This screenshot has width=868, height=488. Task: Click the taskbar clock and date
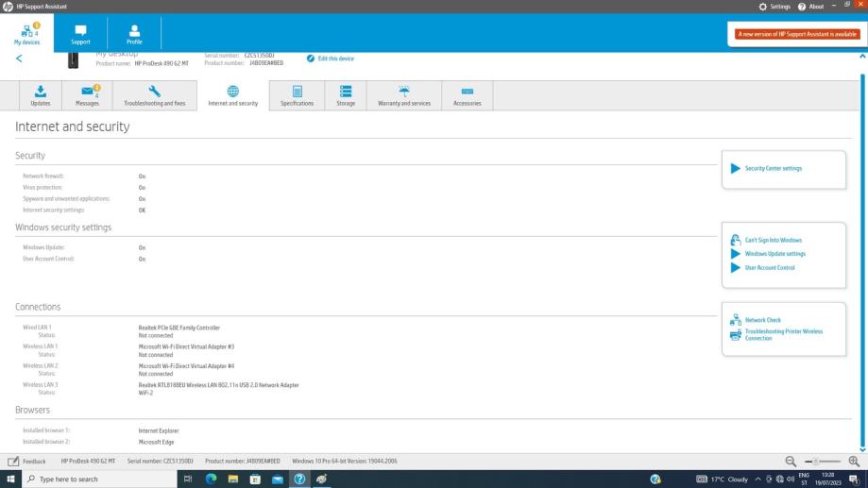(827, 480)
